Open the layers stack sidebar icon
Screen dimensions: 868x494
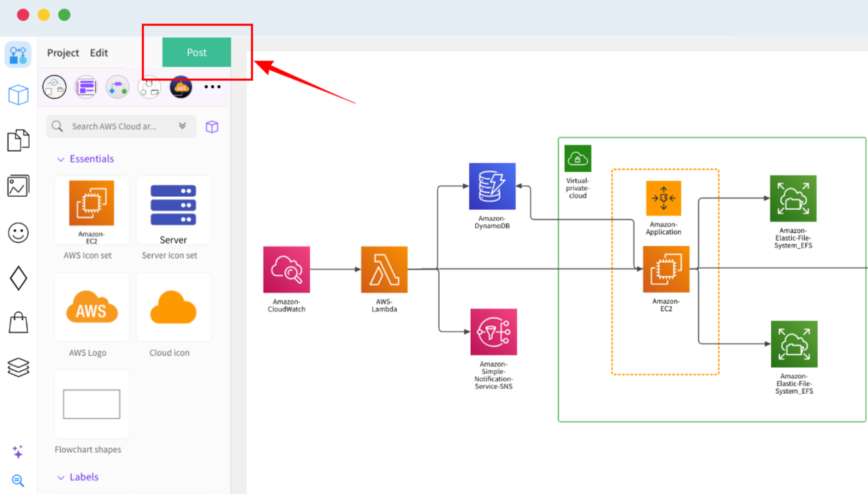(x=19, y=367)
